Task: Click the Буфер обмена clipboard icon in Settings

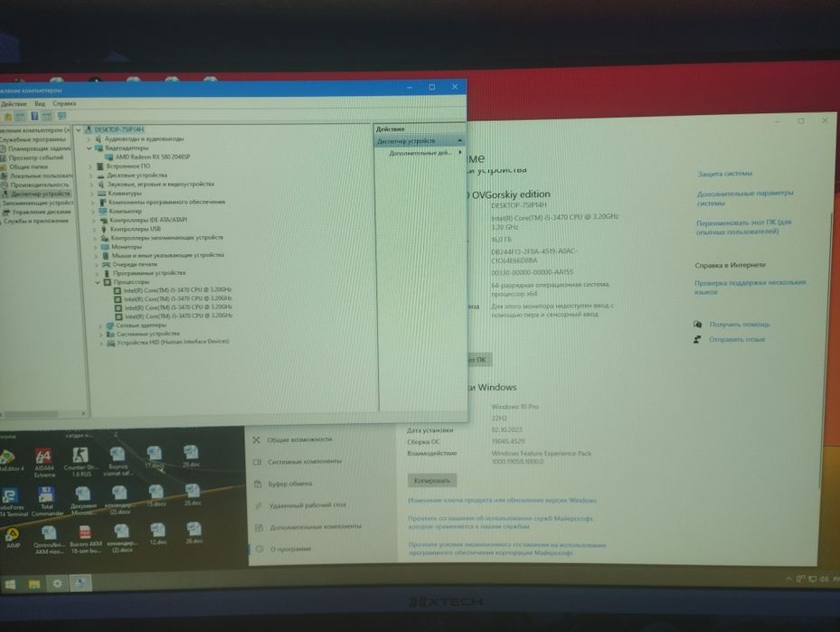Action: [x=258, y=485]
